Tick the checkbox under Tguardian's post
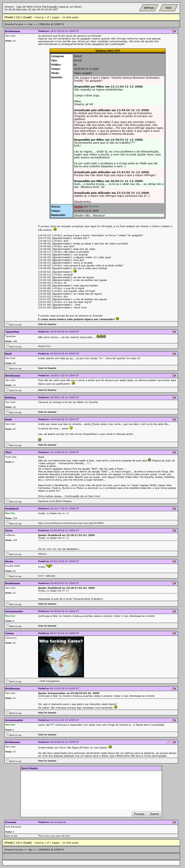185x868 pixels. pos(7,346)
